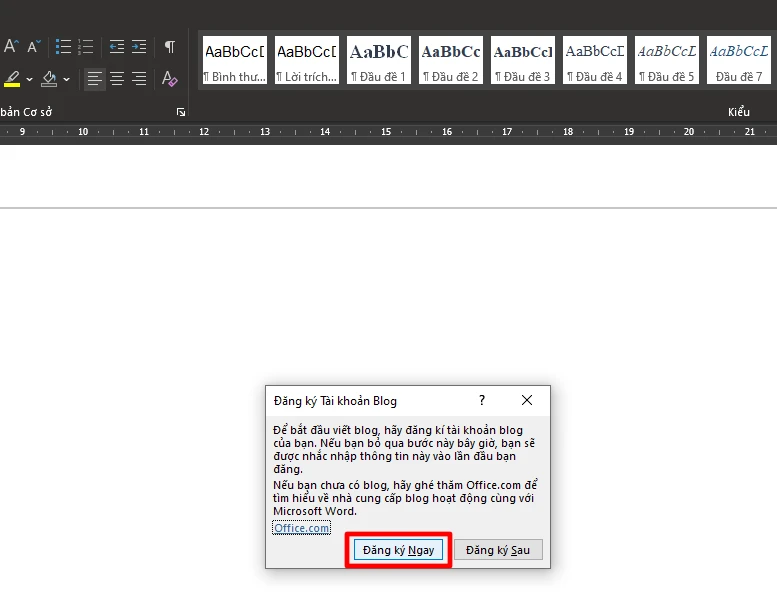The width and height of the screenshot is (777, 610).
Task: Open the Office.com link
Action: click(x=301, y=528)
